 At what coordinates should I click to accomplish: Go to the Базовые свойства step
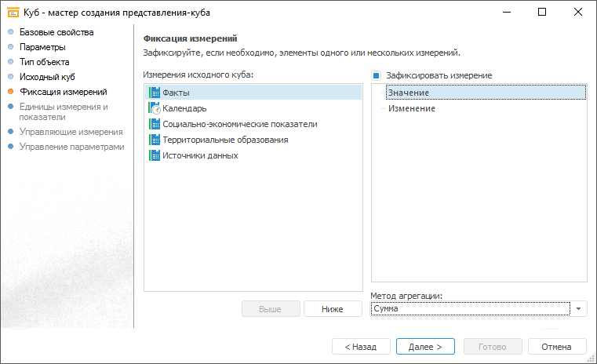click(56, 32)
